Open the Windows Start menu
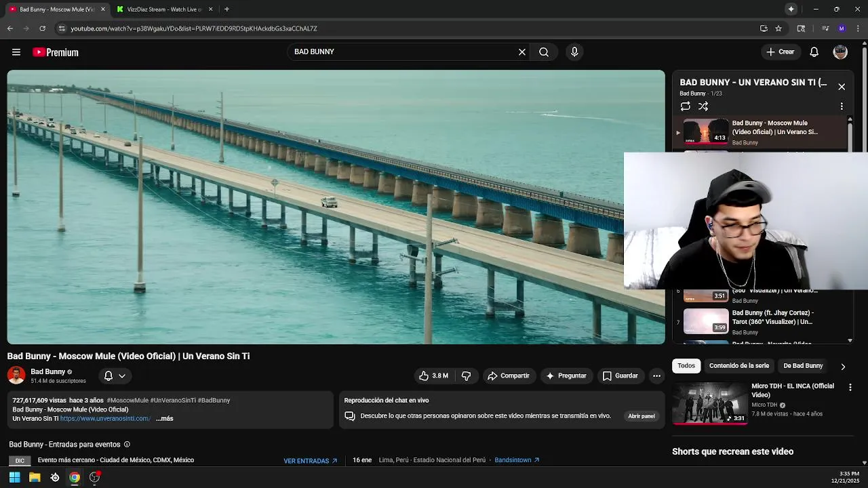 14,477
